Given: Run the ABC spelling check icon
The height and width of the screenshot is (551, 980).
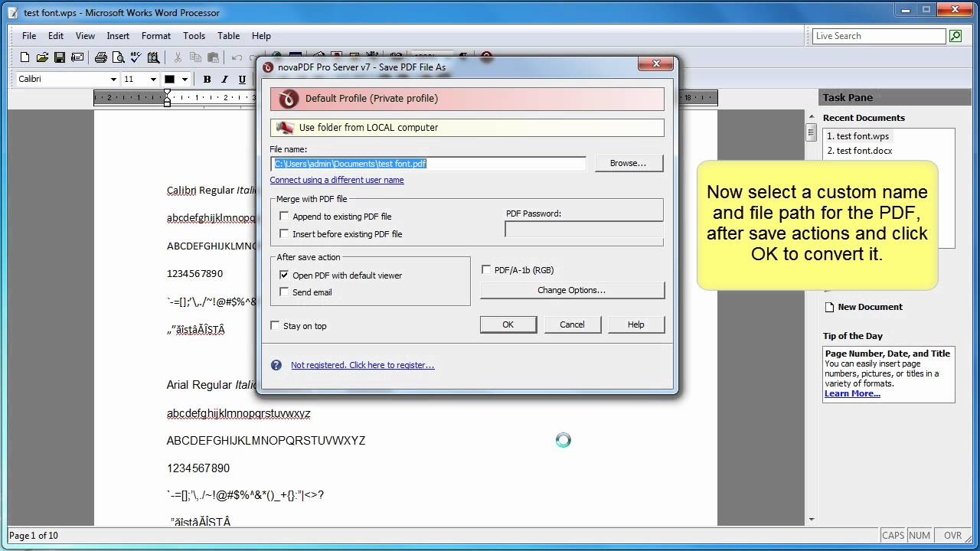Looking at the screenshot, I should [x=136, y=57].
